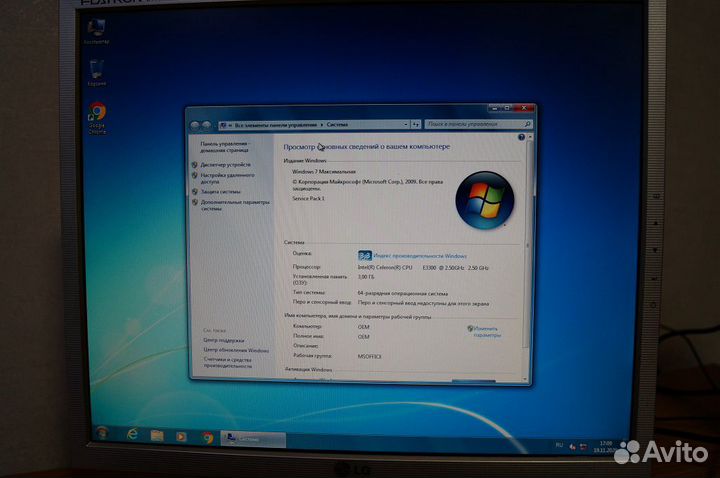Open 'Панель управления - домашняя страница' link
Screen dimensions: 720x478
point(225,146)
